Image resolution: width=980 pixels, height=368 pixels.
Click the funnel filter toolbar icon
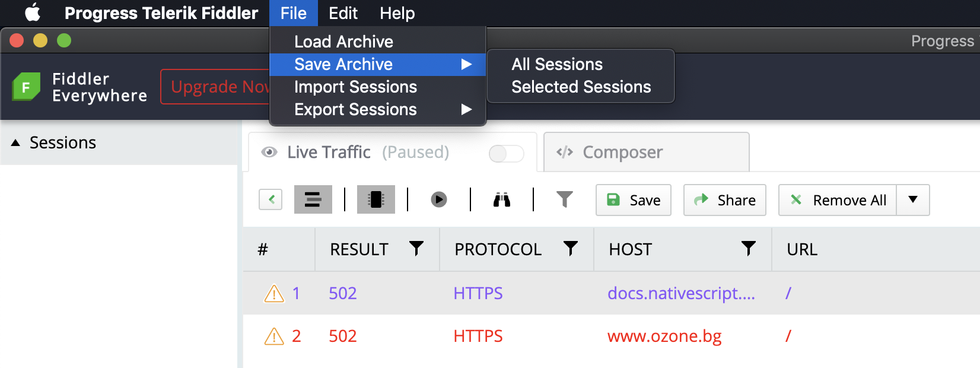(565, 199)
